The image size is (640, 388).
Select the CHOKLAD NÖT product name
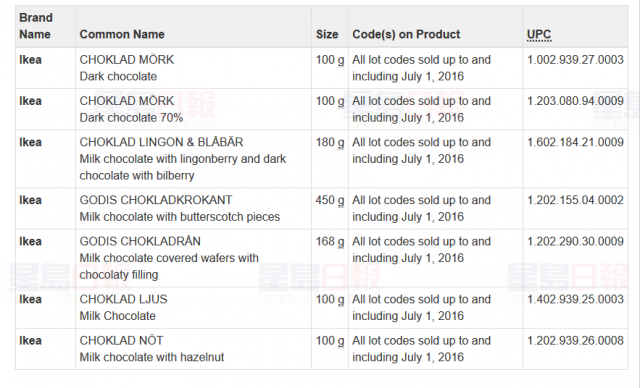pos(121,340)
